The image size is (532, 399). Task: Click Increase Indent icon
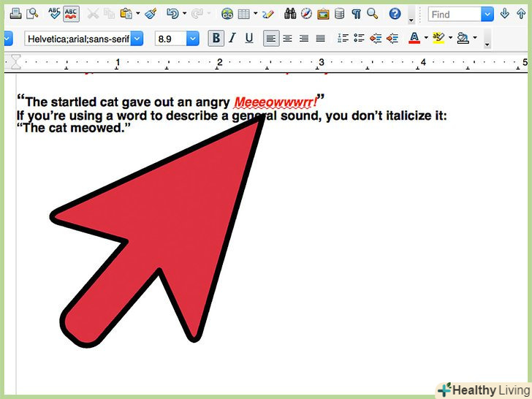(392, 38)
